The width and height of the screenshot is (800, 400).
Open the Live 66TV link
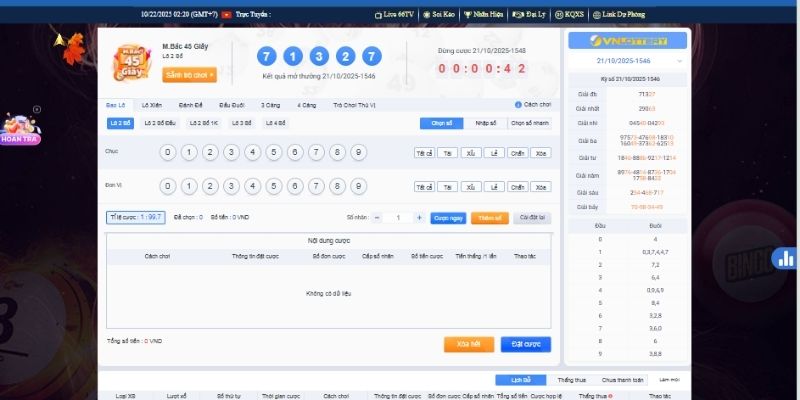pyautogui.click(x=394, y=15)
